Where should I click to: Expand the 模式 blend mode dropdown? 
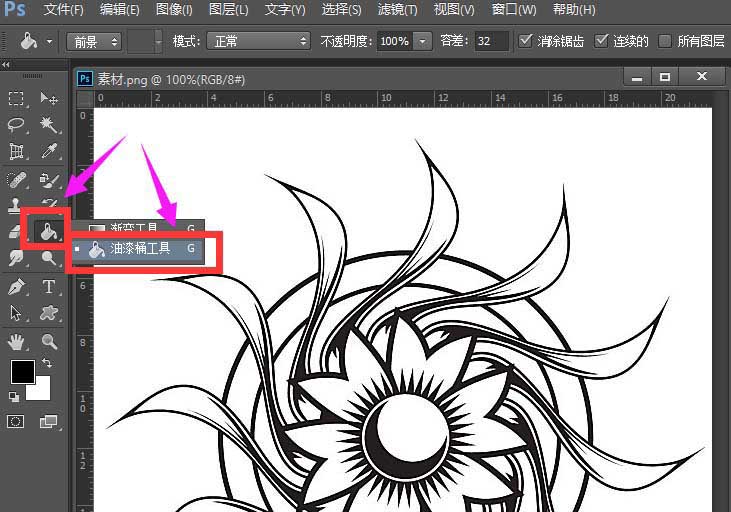pos(258,42)
